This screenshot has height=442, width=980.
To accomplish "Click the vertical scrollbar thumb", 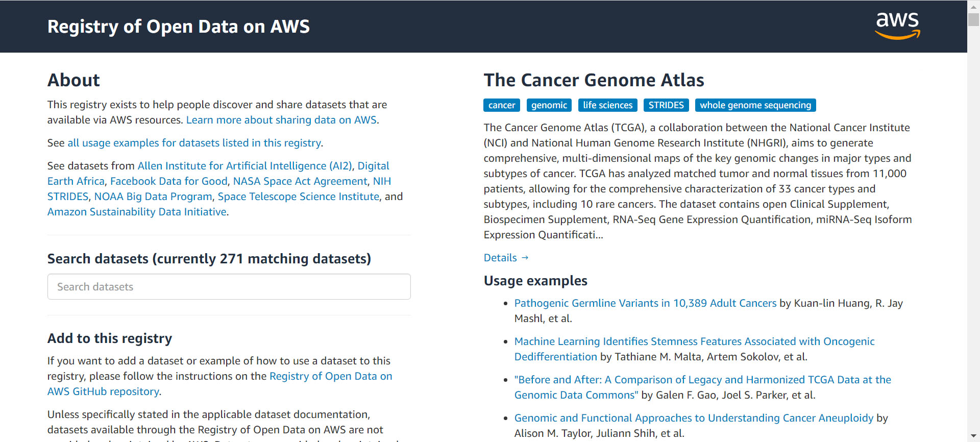I will pyautogui.click(x=974, y=19).
